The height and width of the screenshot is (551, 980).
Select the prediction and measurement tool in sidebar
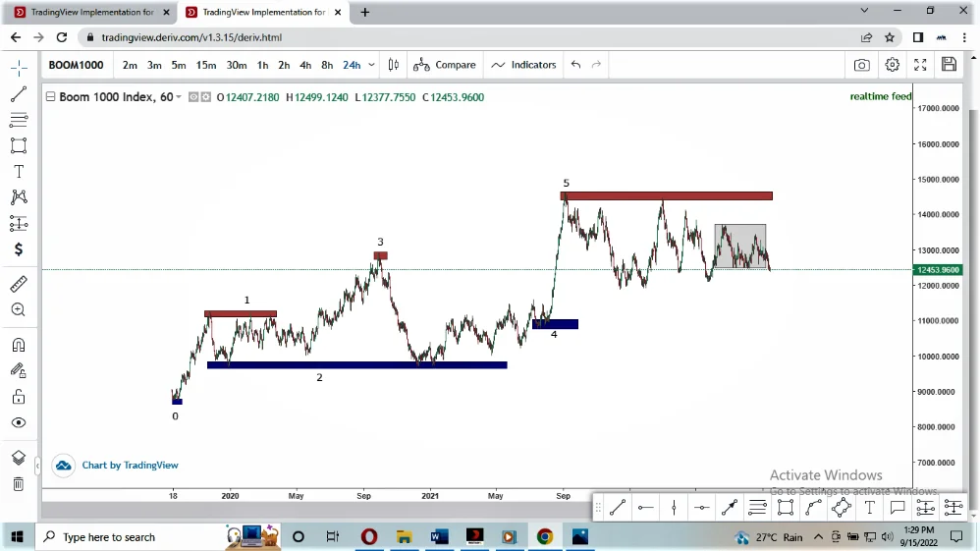pyautogui.click(x=19, y=223)
